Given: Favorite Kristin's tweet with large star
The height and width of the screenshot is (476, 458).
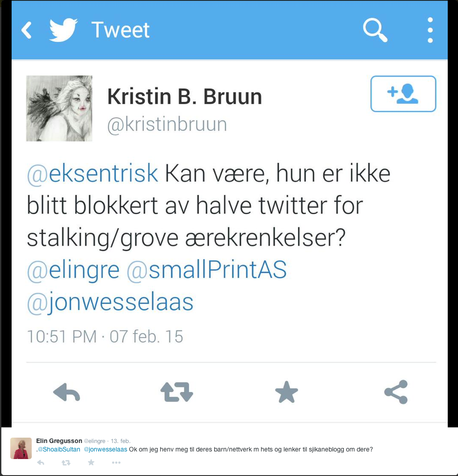Looking at the screenshot, I should point(287,392).
